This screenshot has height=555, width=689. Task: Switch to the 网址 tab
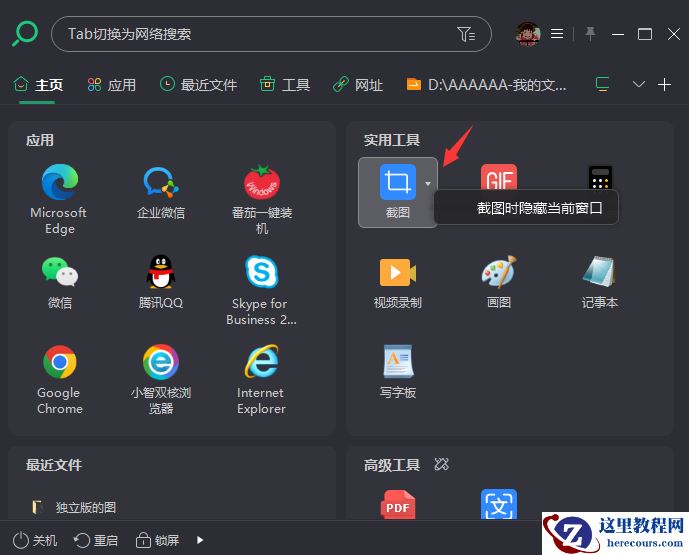(358, 84)
